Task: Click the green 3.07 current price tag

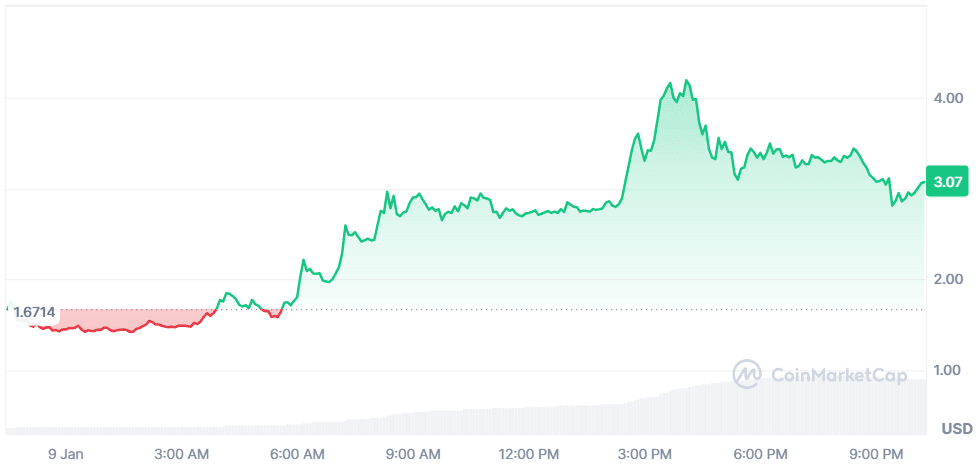Action: pyautogui.click(x=945, y=182)
